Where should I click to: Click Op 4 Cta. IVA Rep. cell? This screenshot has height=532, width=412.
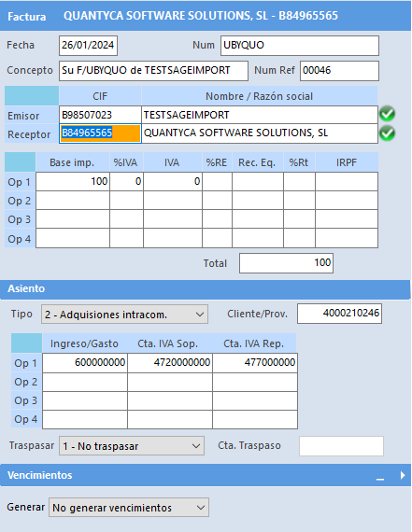point(255,419)
